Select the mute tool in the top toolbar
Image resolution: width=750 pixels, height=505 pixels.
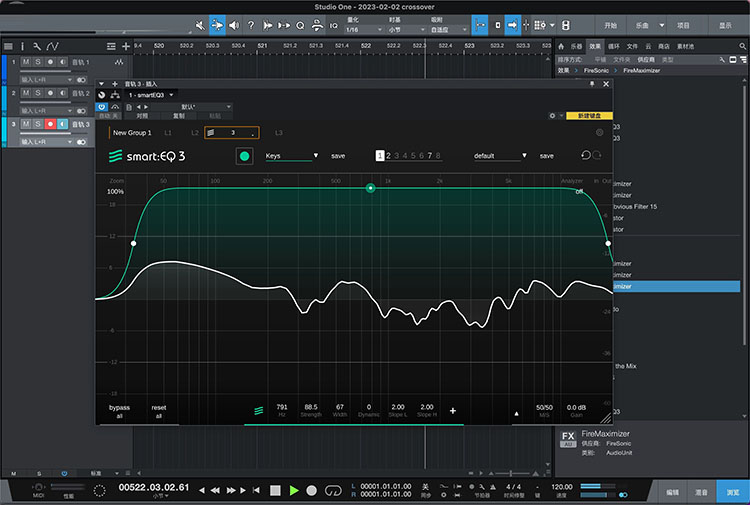pos(200,25)
